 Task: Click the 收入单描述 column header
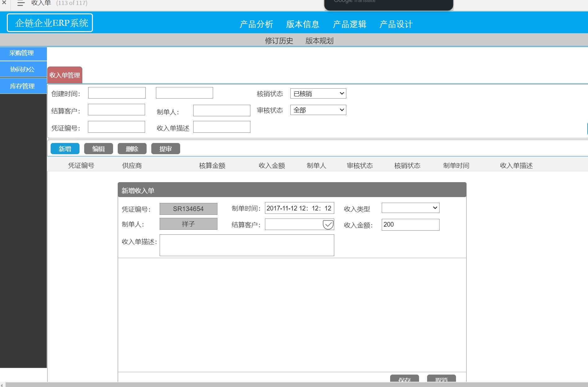click(516, 165)
